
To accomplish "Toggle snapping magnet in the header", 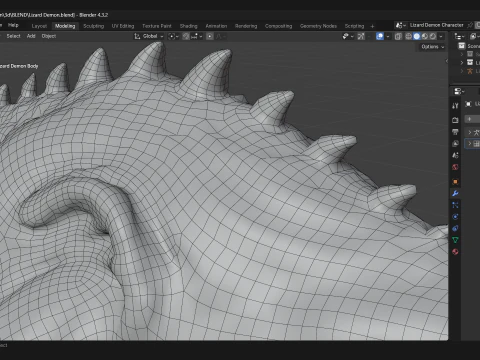I will coord(186,36).
